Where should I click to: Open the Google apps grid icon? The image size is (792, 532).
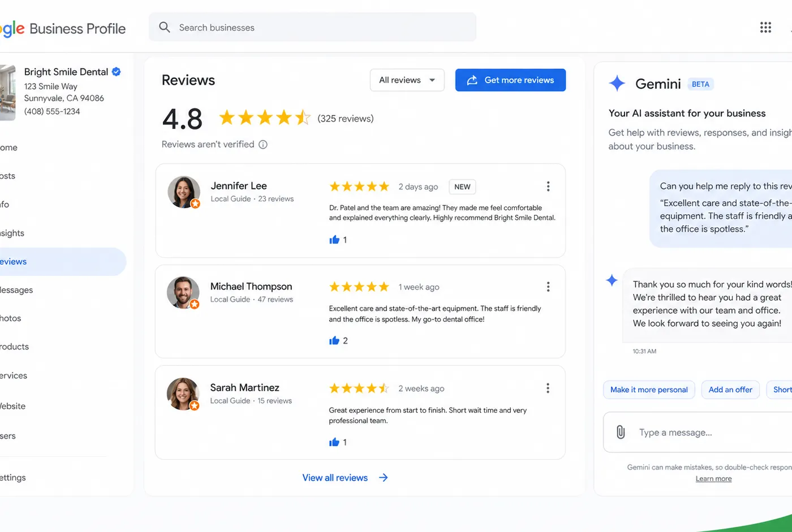click(765, 27)
